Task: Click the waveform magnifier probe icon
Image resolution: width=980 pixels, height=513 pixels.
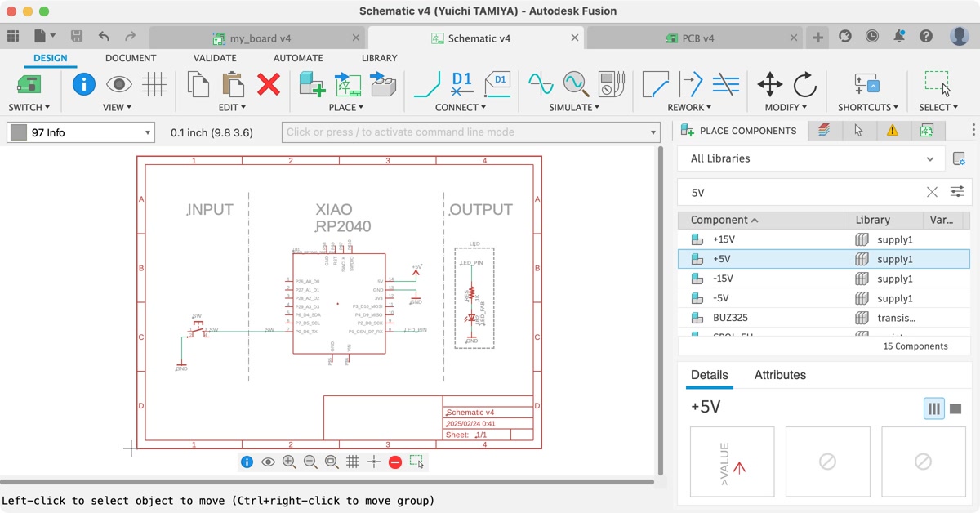Action: [576, 84]
